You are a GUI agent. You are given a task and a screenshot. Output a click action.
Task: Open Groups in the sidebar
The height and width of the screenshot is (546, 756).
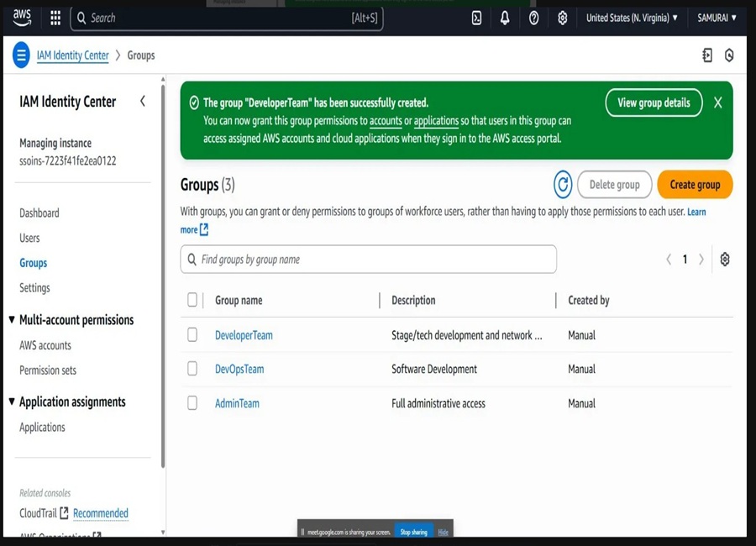[x=34, y=263]
